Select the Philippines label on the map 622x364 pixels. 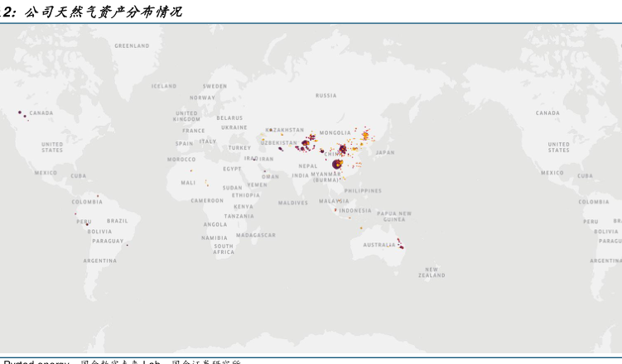click(363, 190)
